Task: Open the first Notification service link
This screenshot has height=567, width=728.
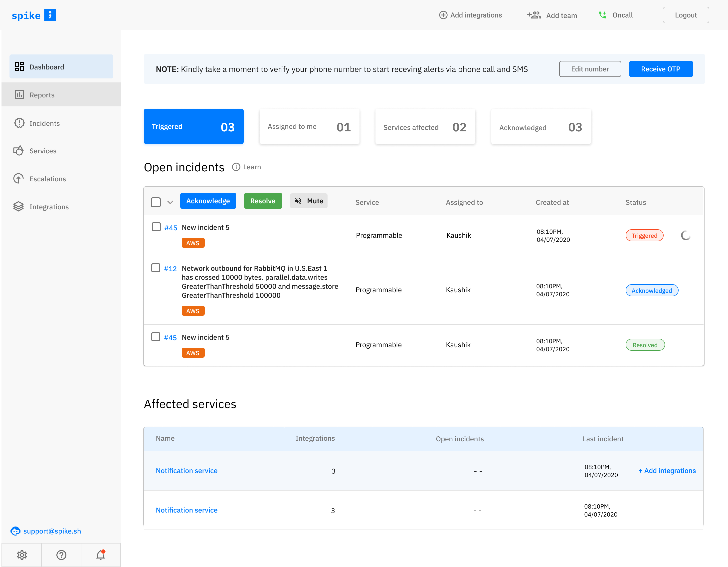Action: [187, 471]
